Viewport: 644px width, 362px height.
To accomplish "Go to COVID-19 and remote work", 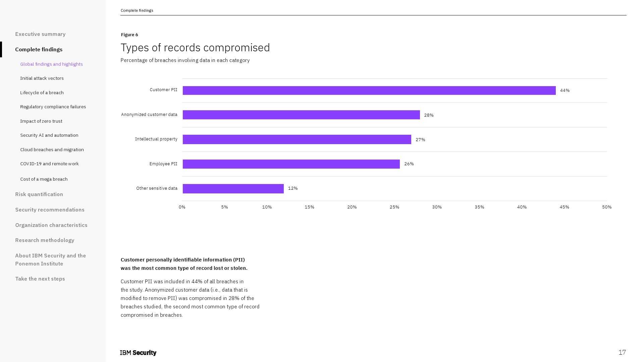I will (x=49, y=164).
